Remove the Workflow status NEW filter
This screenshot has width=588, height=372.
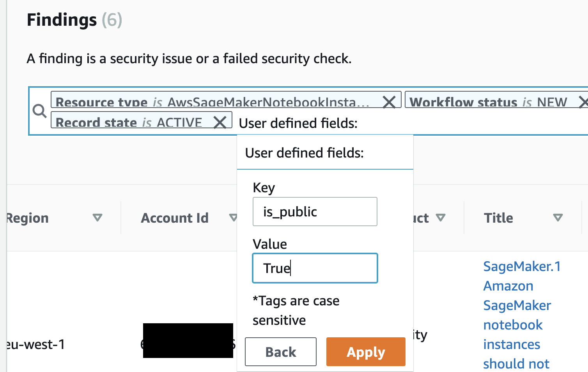[583, 102]
